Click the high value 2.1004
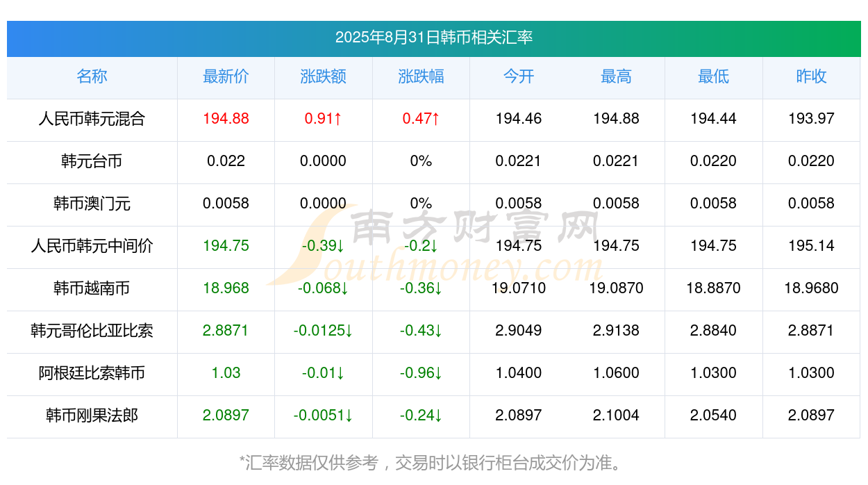The width and height of the screenshot is (868, 485). click(616, 416)
